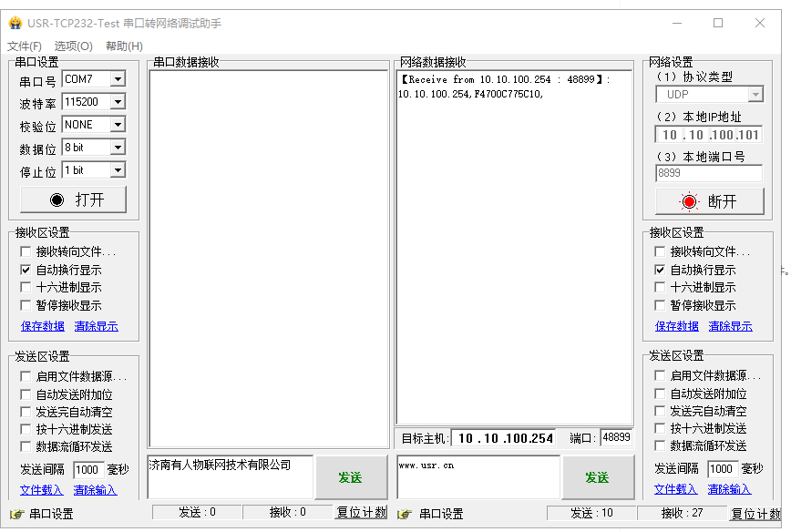Expand the 8 bit data bits dropdown
Viewport: 791px width, 532px height.
117,148
